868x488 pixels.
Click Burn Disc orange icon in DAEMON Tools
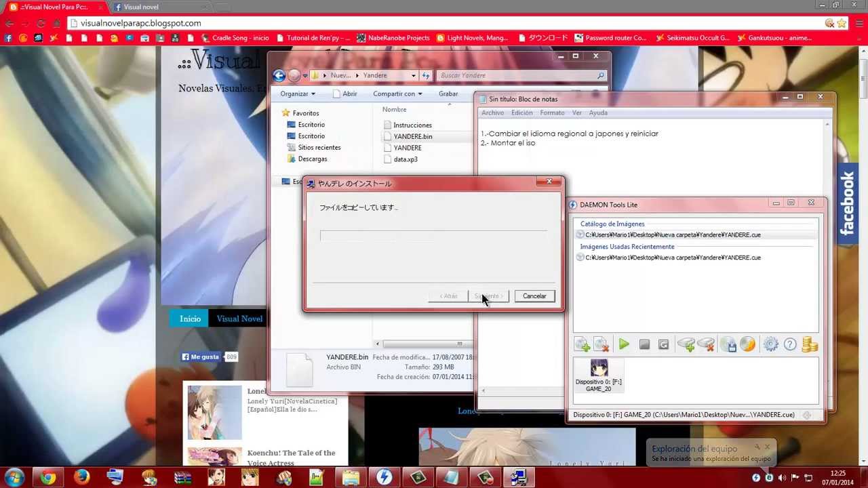(x=748, y=345)
